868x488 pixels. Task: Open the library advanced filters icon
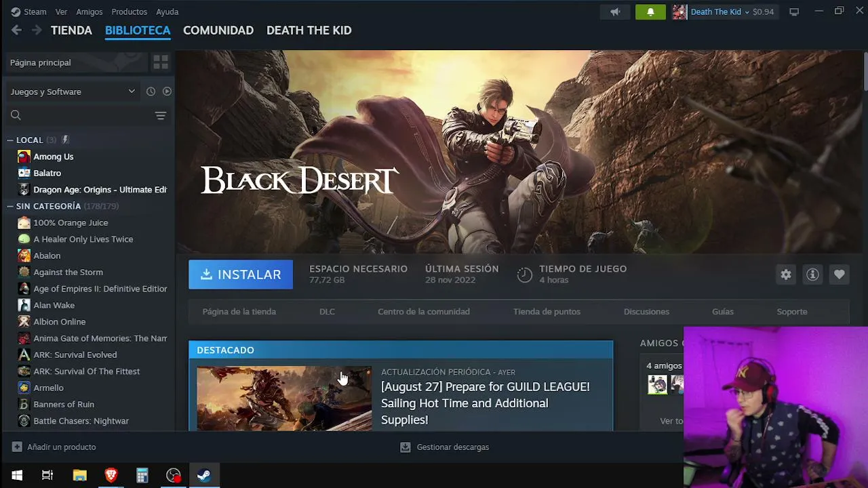161,115
